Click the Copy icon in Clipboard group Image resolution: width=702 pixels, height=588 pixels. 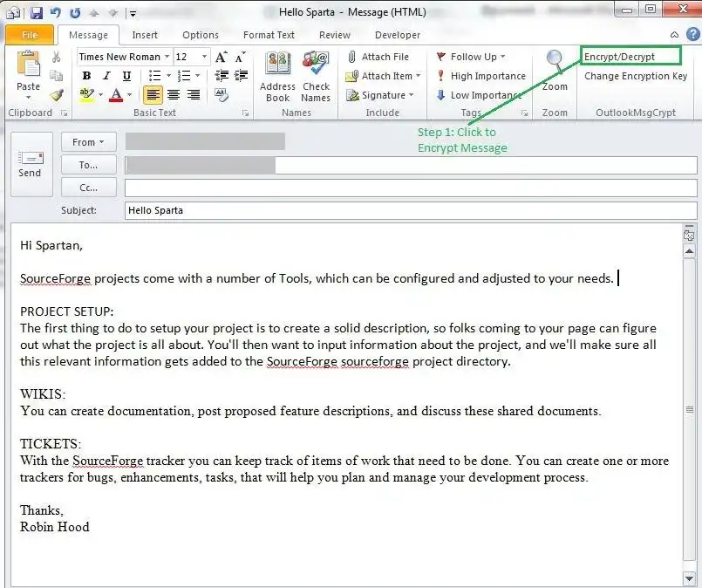tap(57, 76)
